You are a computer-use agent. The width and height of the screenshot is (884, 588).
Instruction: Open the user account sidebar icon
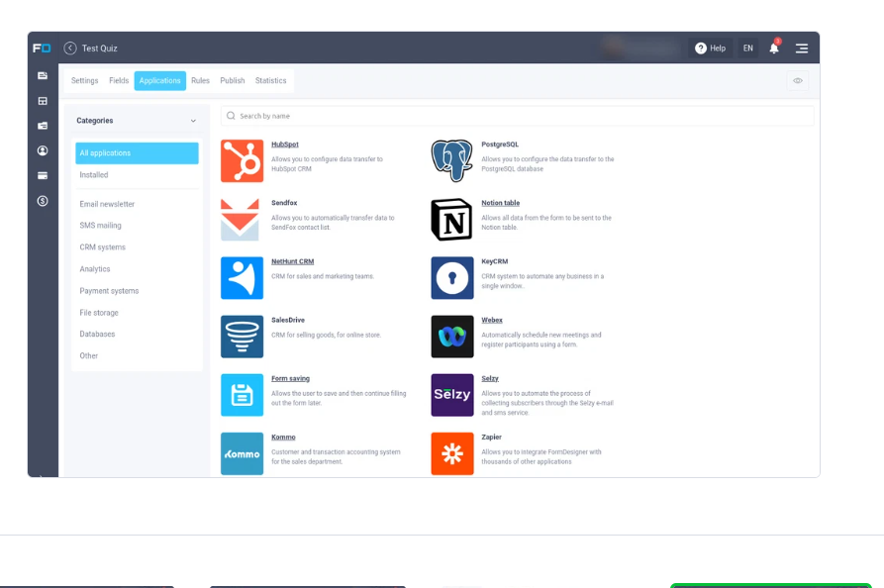(x=43, y=150)
